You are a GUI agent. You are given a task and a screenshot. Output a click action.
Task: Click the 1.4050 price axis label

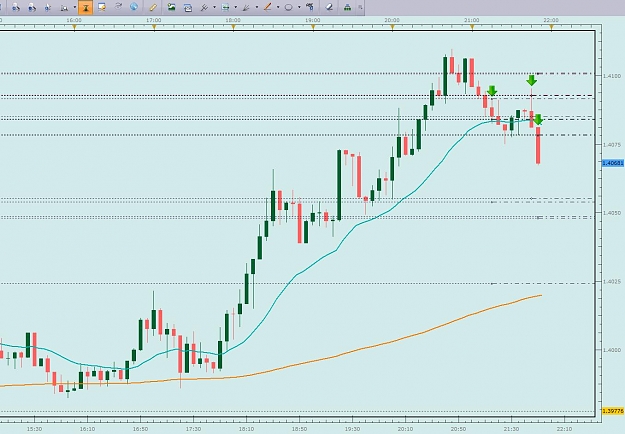pyautogui.click(x=612, y=213)
